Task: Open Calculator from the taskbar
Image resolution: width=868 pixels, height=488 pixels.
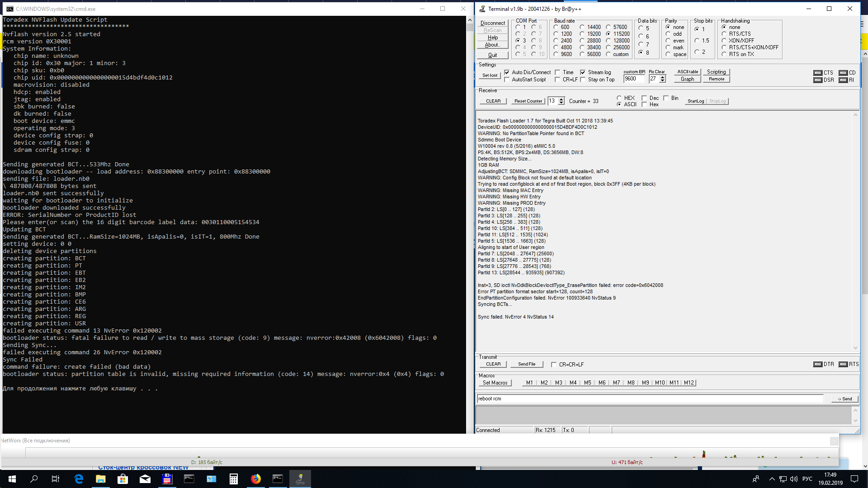Action: point(234,479)
